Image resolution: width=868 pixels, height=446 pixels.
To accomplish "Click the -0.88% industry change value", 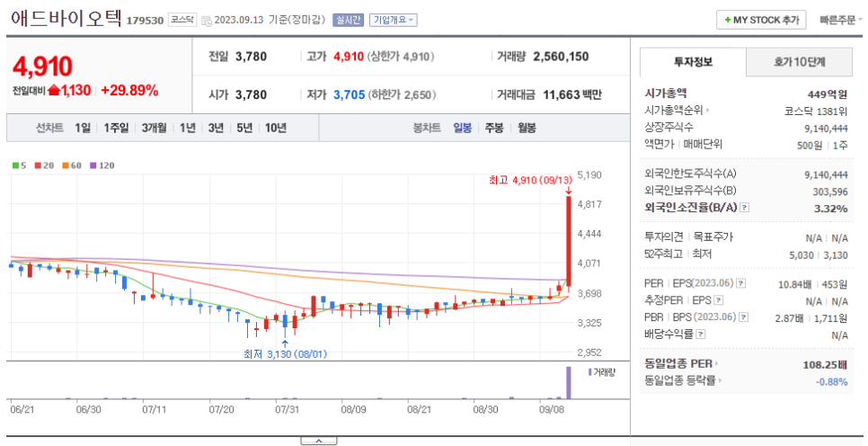I will click(x=831, y=381).
